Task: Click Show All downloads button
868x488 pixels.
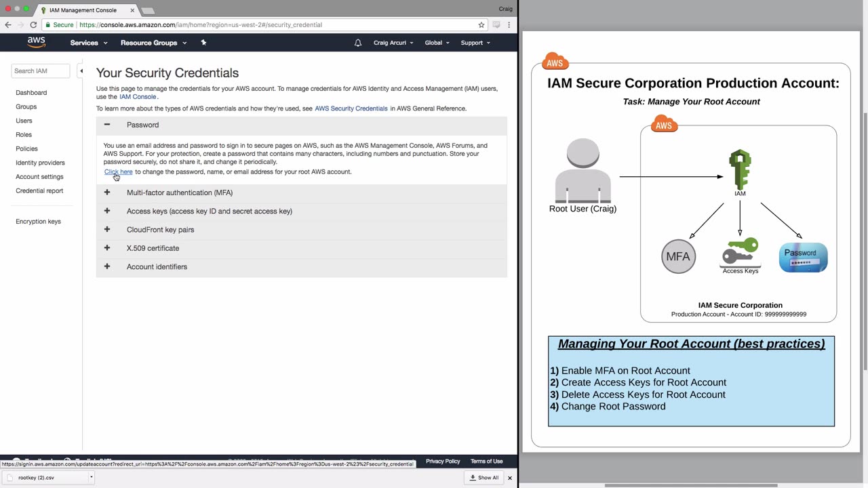Action: (484, 478)
